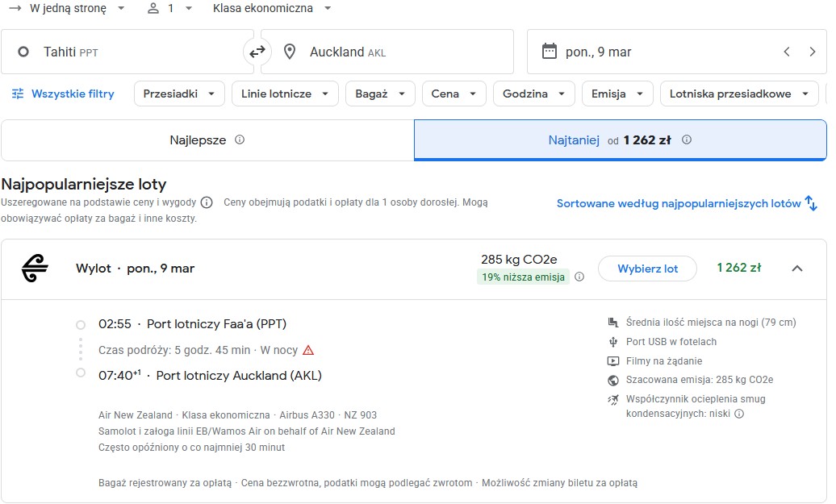Click the Air New Zealand airline logo
The image size is (836, 504).
[x=35, y=268]
